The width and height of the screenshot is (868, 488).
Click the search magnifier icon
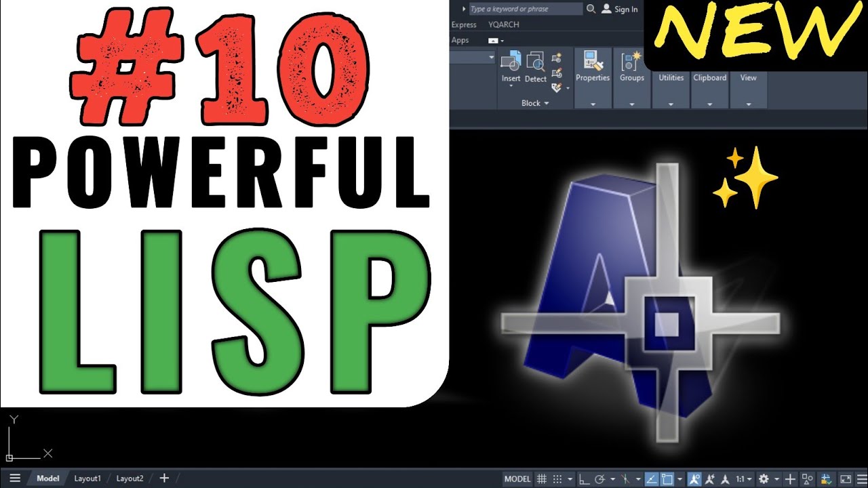pyautogui.click(x=591, y=9)
